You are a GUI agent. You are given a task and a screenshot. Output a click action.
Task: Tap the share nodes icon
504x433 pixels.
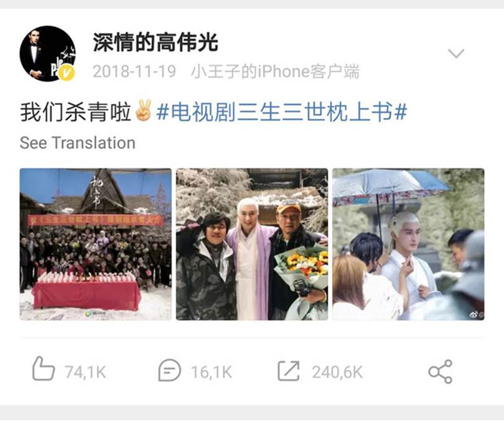click(440, 372)
